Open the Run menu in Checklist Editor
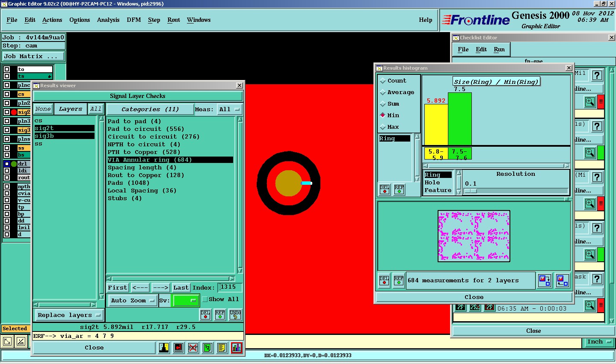616x364 pixels. pyautogui.click(x=499, y=50)
